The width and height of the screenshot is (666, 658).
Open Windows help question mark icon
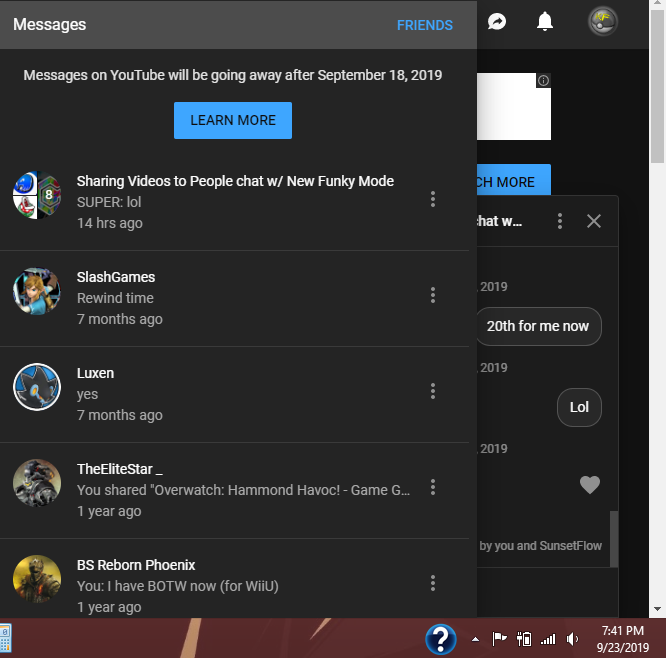pos(441,639)
